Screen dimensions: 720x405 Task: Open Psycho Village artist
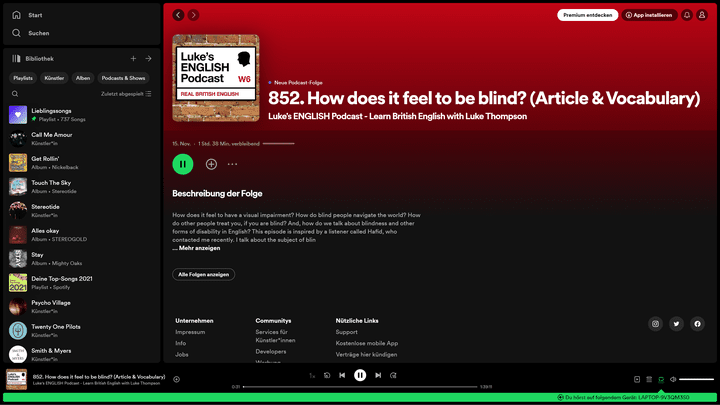click(x=82, y=307)
